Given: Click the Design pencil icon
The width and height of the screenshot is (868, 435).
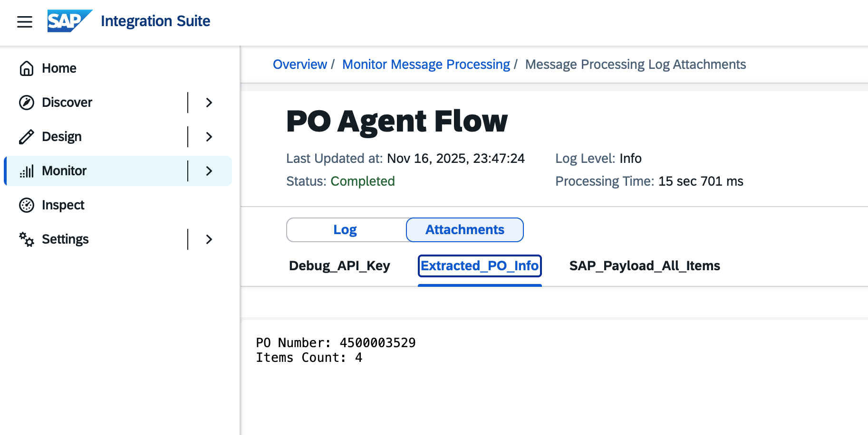Looking at the screenshot, I should pyautogui.click(x=27, y=137).
